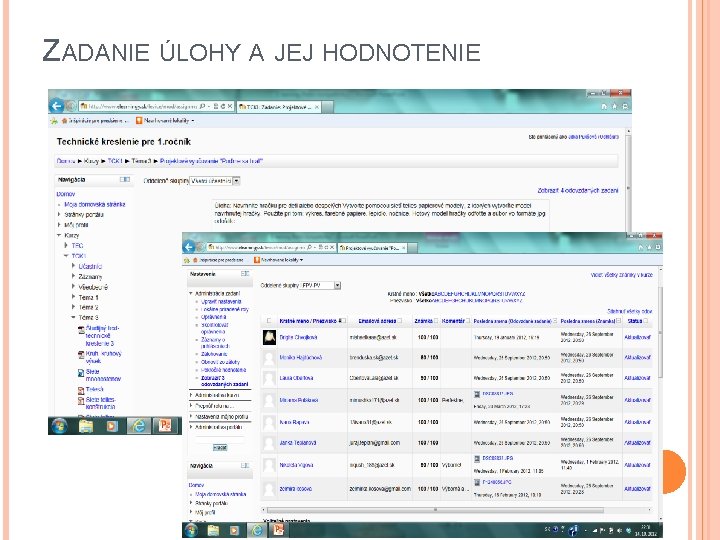
Task: Switch to the rear window's TCK1 Zadanie tab
Action: point(278,107)
